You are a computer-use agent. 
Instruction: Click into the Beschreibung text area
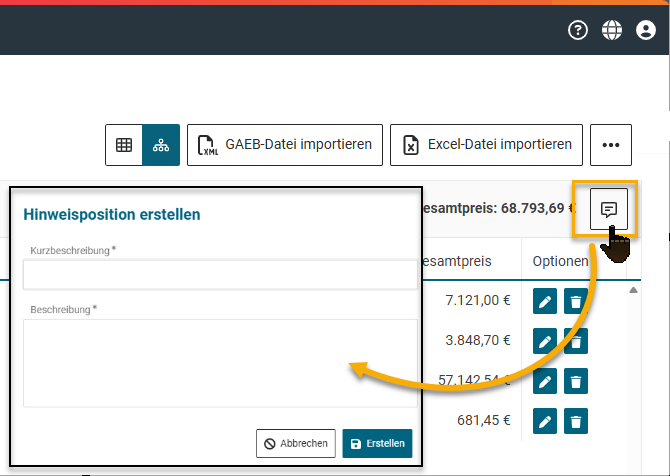[x=220, y=362]
